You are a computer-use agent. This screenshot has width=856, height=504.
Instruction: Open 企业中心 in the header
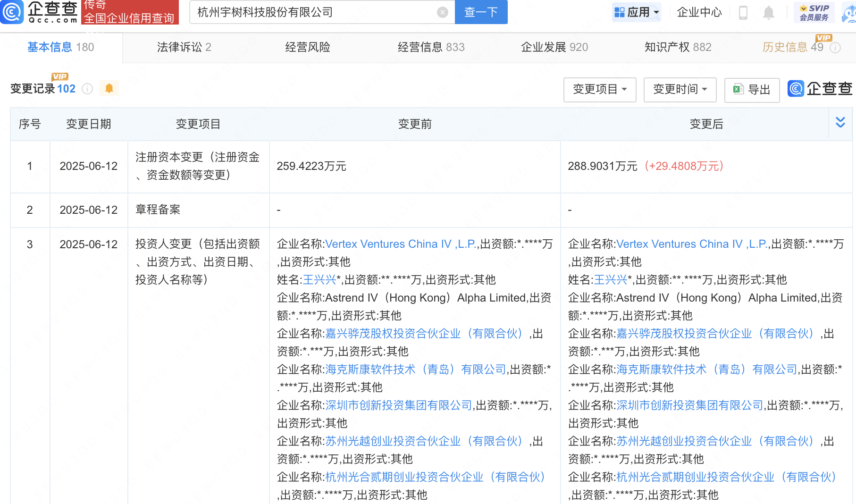click(x=699, y=12)
